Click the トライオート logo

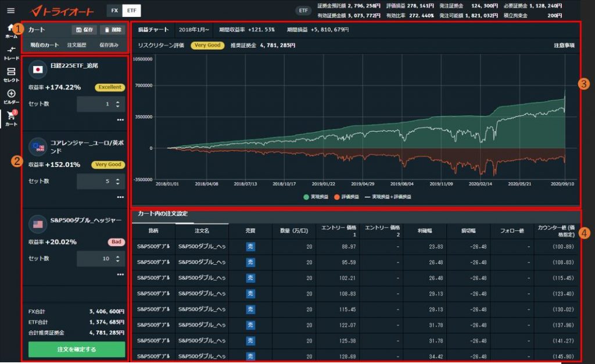tap(62, 11)
